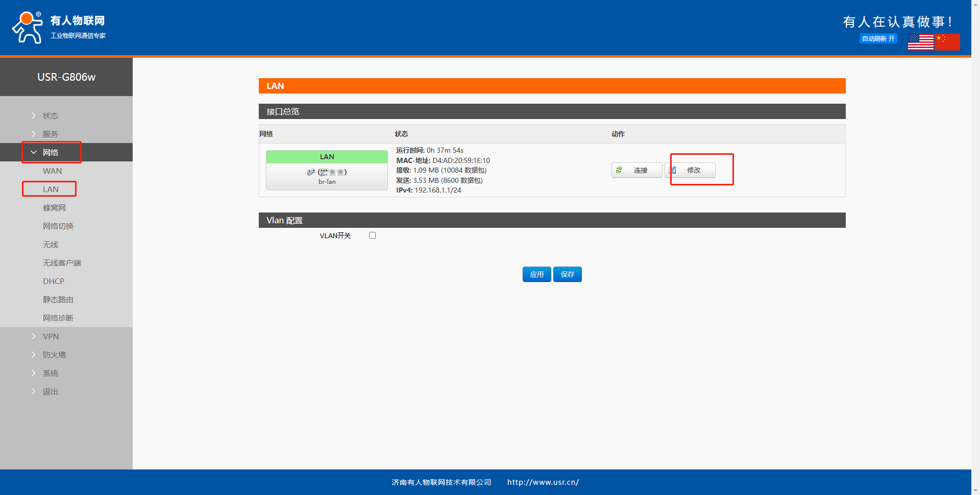Click the 有人物联网 logo icon
This screenshot has height=495, width=980.
pyautogui.click(x=28, y=27)
